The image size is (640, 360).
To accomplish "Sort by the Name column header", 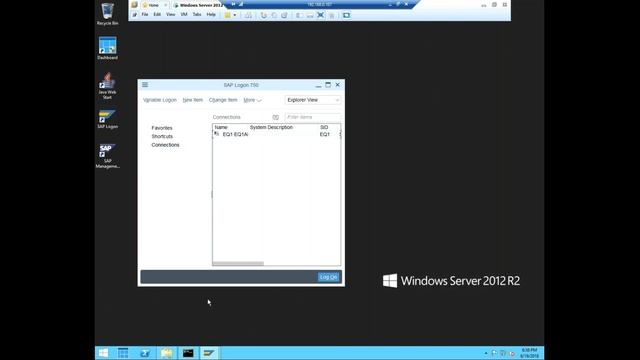I will pos(221,127).
